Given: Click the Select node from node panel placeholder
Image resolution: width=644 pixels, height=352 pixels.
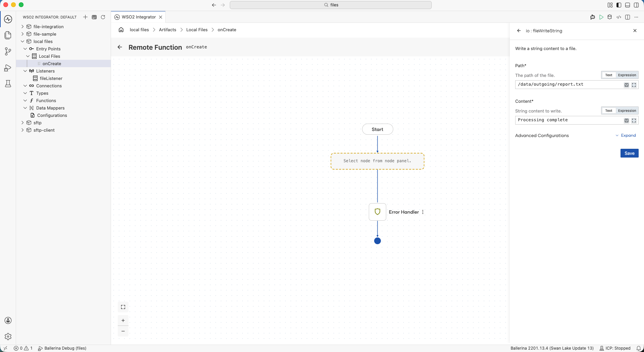Looking at the screenshot, I should pyautogui.click(x=377, y=161).
